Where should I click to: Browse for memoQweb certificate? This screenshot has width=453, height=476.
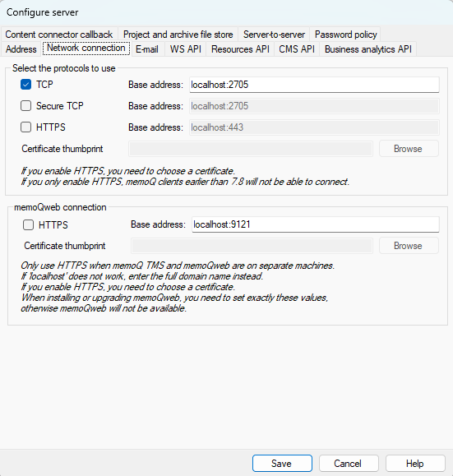(x=409, y=246)
